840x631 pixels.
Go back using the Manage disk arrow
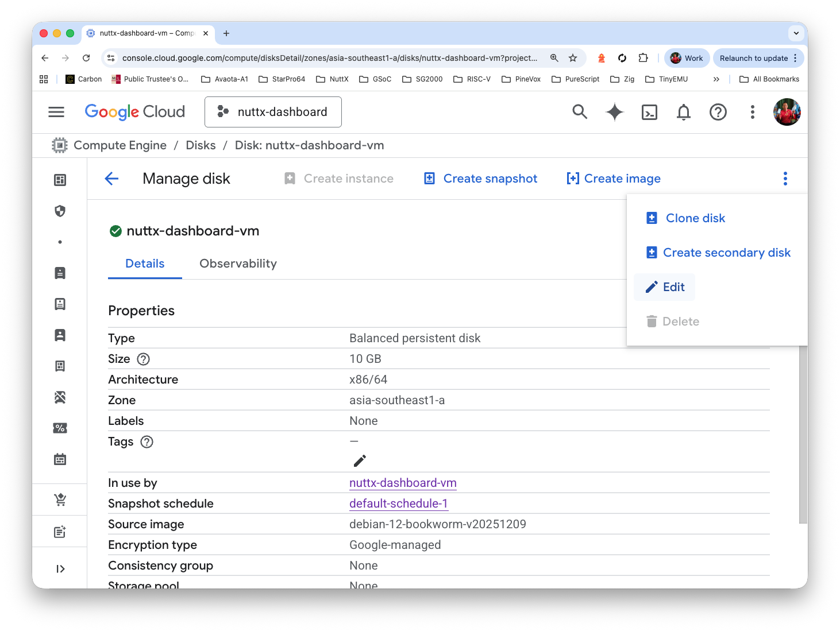pyautogui.click(x=112, y=179)
